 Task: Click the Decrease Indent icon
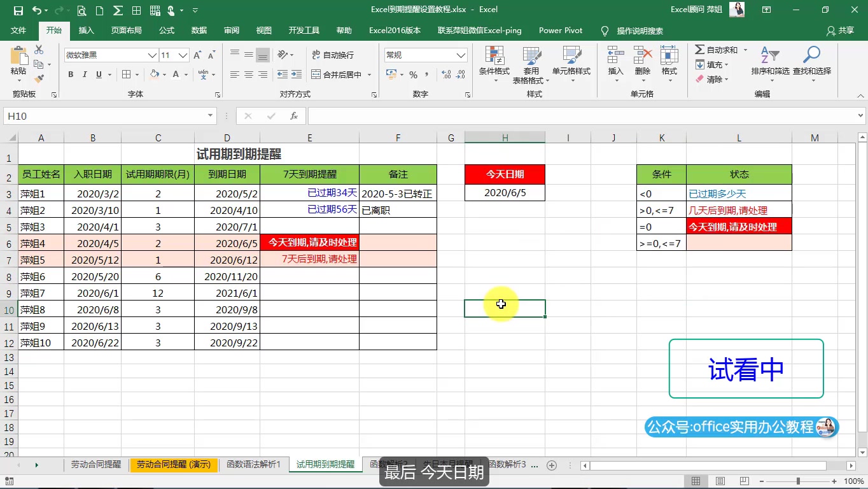[x=282, y=74]
